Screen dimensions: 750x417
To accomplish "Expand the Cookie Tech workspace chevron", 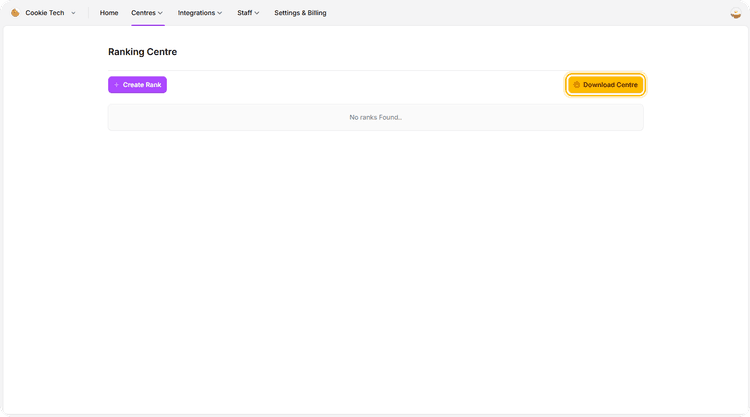I will coord(73,13).
